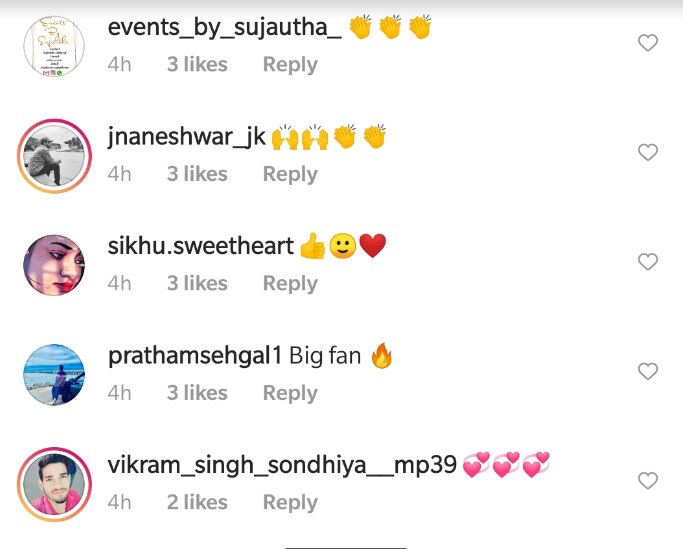Open the events_by_sujautha_ profile picture

click(x=54, y=46)
